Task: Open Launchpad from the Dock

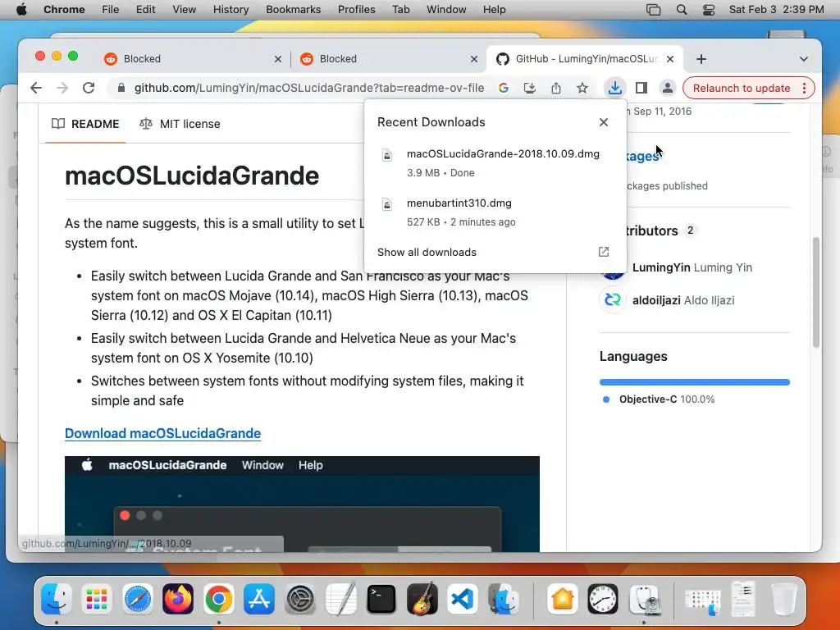Action: click(97, 599)
